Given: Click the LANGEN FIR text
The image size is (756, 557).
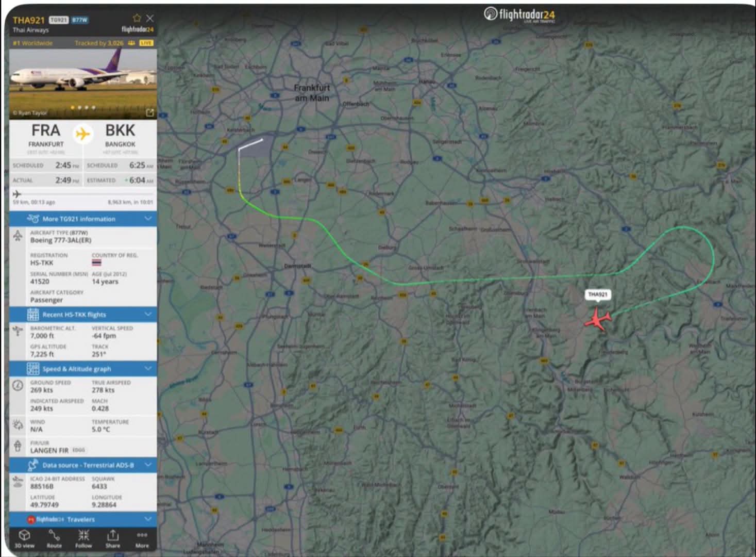Looking at the screenshot, I should pyautogui.click(x=49, y=451).
